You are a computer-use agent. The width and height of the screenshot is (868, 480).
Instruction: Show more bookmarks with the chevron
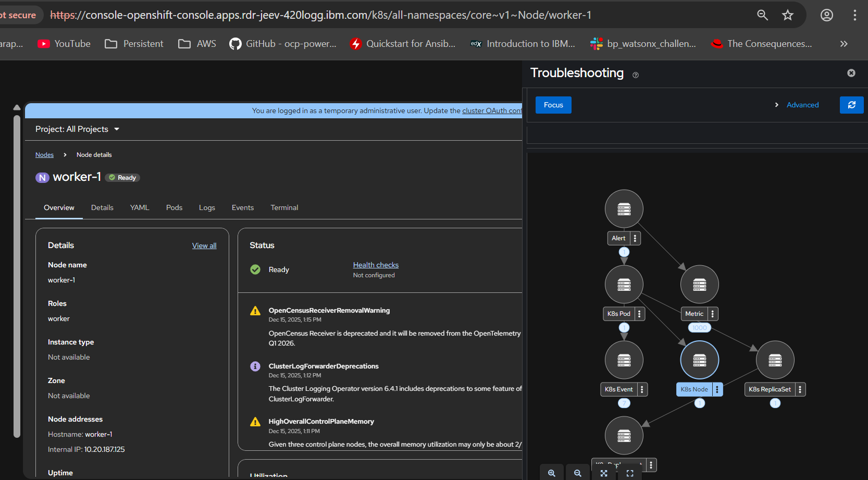(844, 44)
